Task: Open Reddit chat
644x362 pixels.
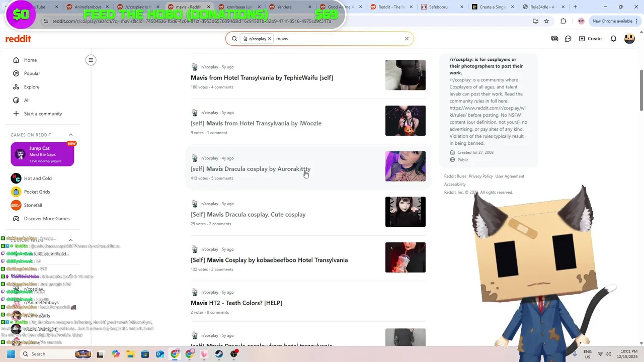Action: 568,39
